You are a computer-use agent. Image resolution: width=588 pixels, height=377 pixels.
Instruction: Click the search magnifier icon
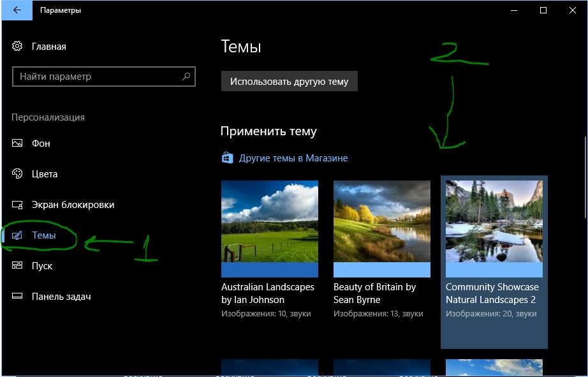point(186,77)
